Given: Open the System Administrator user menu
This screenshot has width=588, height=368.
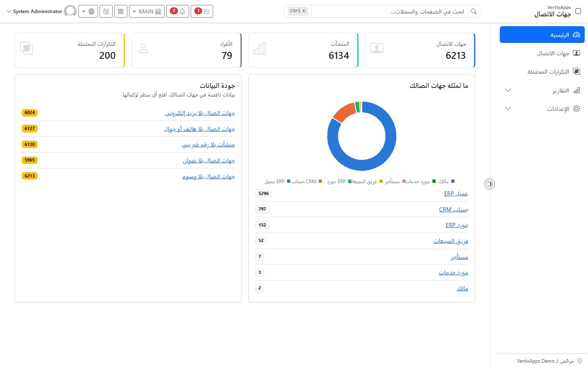Looking at the screenshot, I should (41, 11).
